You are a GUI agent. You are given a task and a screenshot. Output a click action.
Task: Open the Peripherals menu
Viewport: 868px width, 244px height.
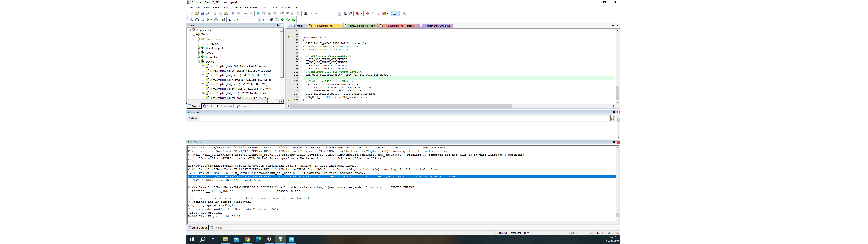coord(251,7)
